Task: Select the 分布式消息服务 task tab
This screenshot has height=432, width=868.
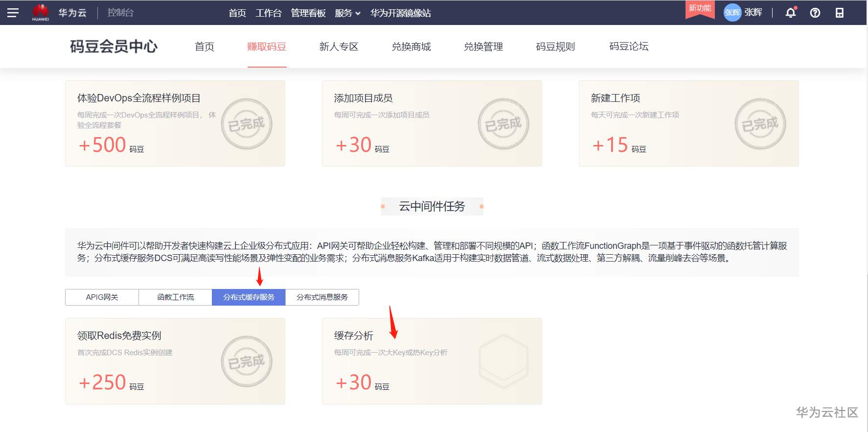Action: pyautogui.click(x=322, y=297)
